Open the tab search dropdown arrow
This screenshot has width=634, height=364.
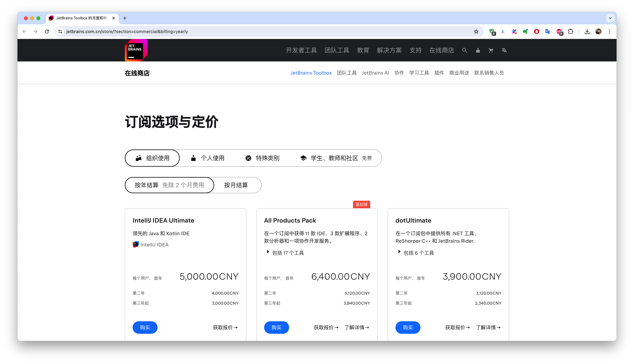click(610, 18)
